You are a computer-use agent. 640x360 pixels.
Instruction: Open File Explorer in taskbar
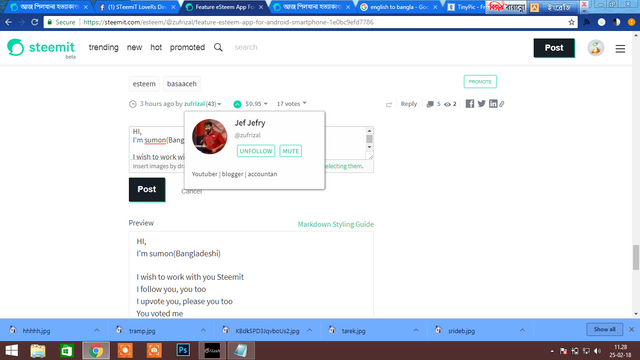click(38, 351)
